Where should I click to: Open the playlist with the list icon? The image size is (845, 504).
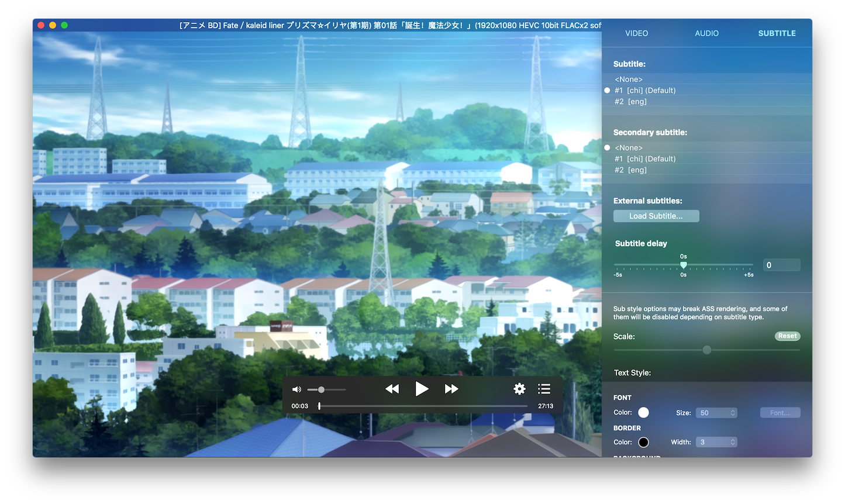click(x=544, y=389)
